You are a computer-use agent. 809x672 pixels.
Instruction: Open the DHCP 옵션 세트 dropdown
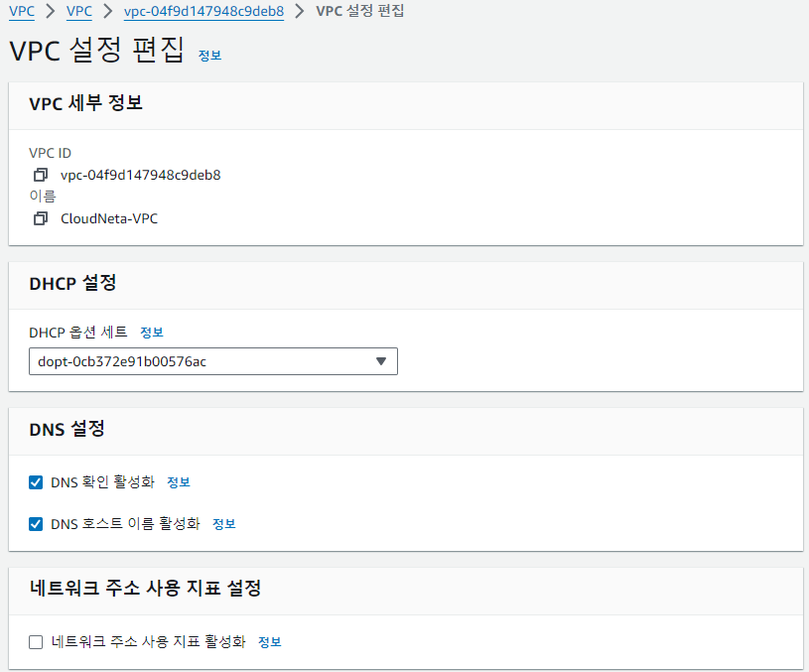213,361
